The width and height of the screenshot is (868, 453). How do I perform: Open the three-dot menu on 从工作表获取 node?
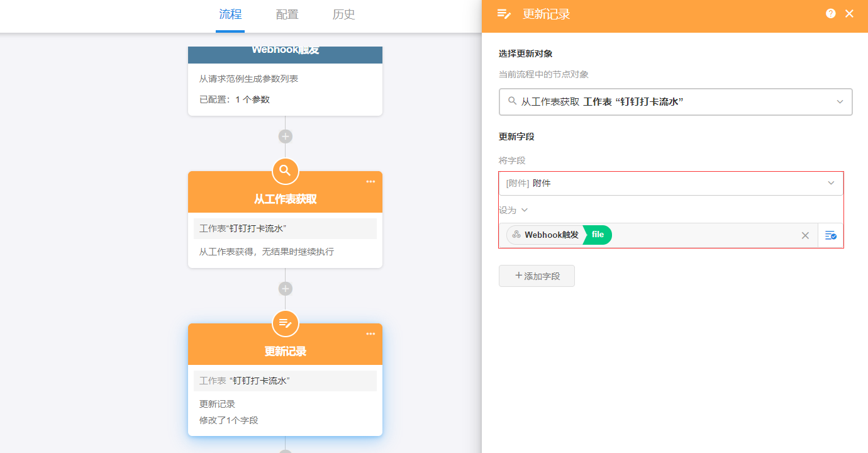(370, 182)
